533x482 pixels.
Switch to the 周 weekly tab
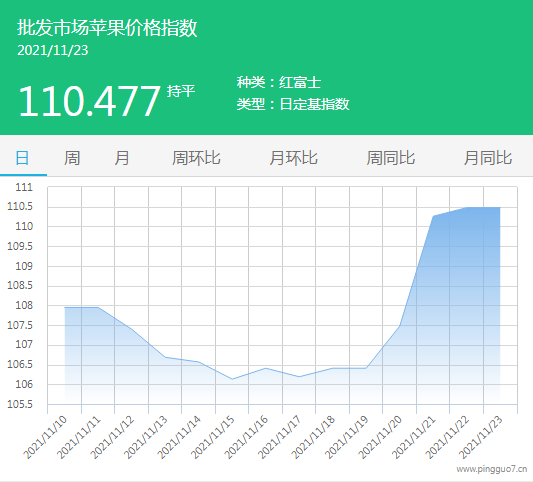(72, 158)
